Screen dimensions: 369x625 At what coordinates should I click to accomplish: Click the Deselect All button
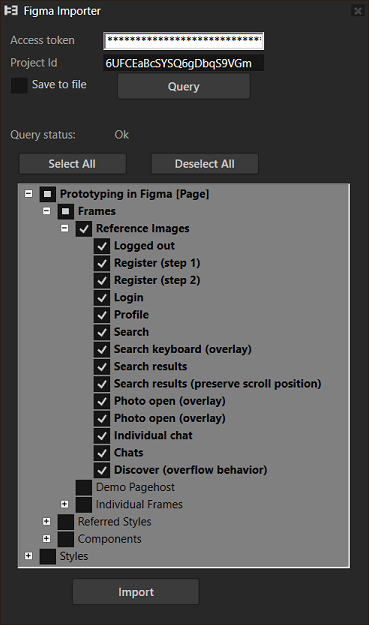(x=205, y=164)
